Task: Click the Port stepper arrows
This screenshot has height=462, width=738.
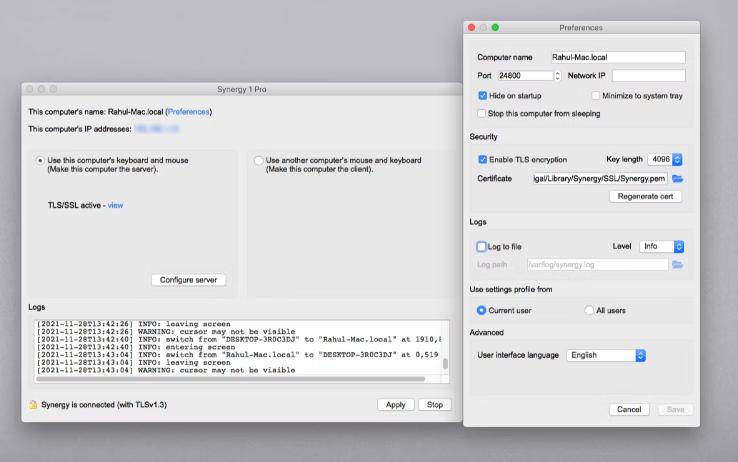Action: [558, 76]
